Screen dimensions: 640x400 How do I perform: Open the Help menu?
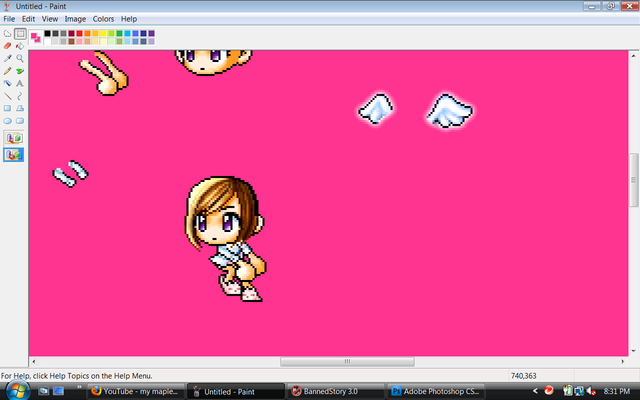coord(129,19)
